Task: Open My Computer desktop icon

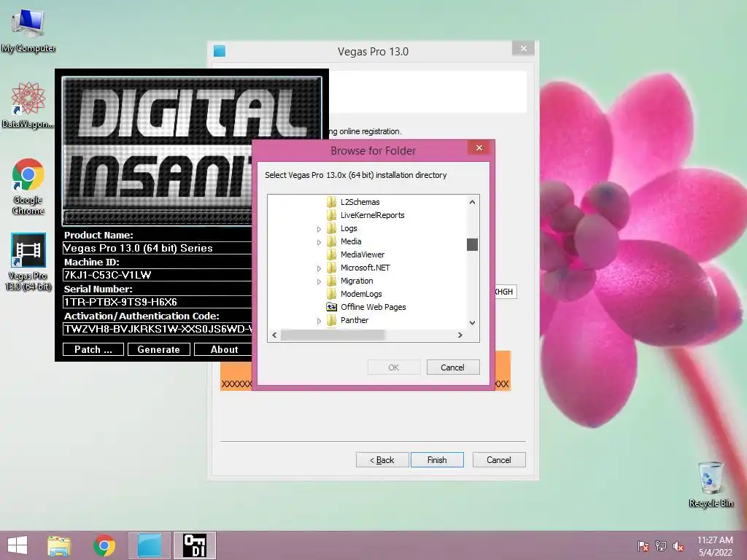Action: (28, 31)
